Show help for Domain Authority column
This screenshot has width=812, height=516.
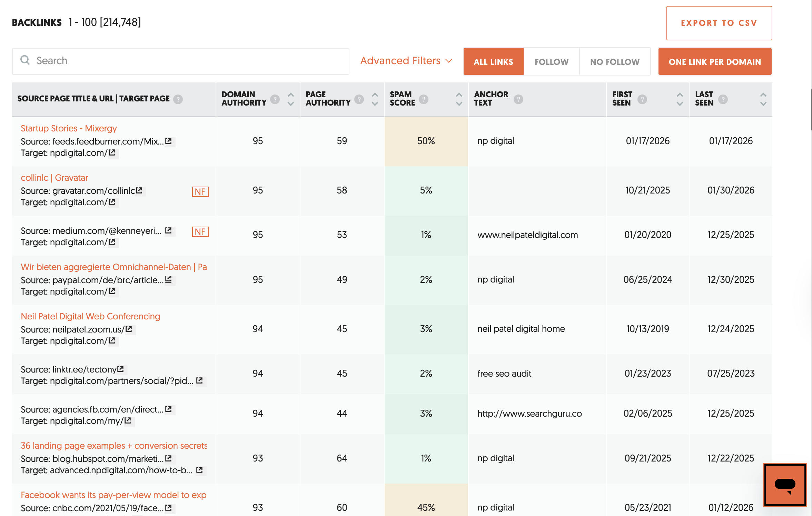275,99
